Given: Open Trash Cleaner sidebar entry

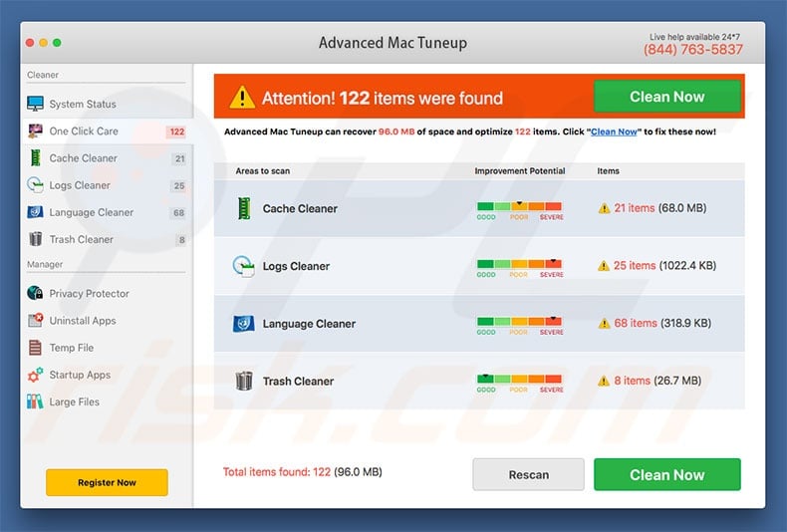Looking at the screenshot, I should pyautogui.click(x=108, y=239).
